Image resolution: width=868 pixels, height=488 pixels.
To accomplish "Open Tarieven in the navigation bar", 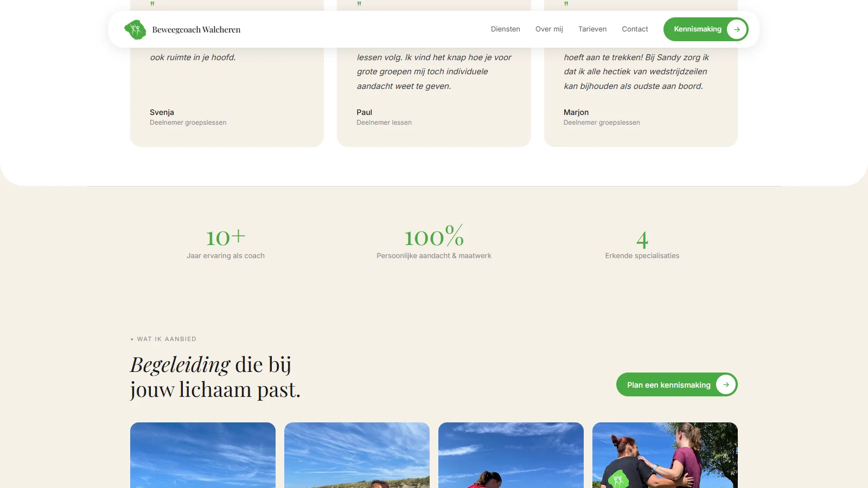I will click(x=592, y=29).
